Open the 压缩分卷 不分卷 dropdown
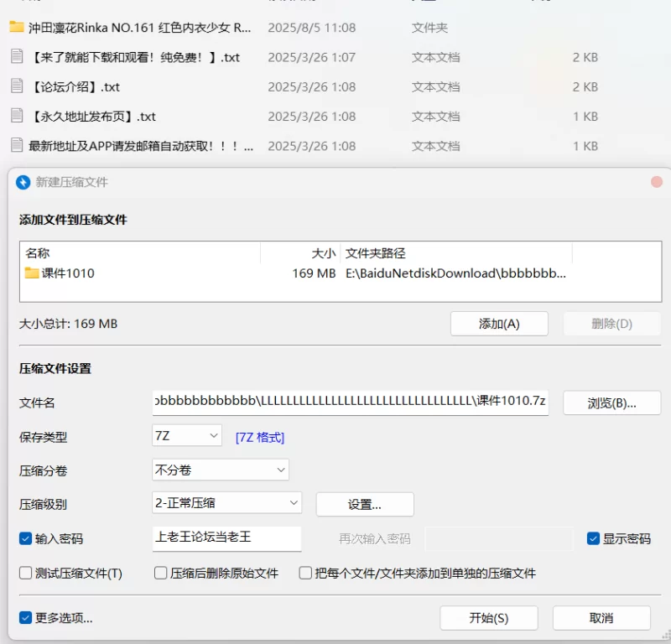The height and width of the screenshot is (644, 671). point(221,470)
